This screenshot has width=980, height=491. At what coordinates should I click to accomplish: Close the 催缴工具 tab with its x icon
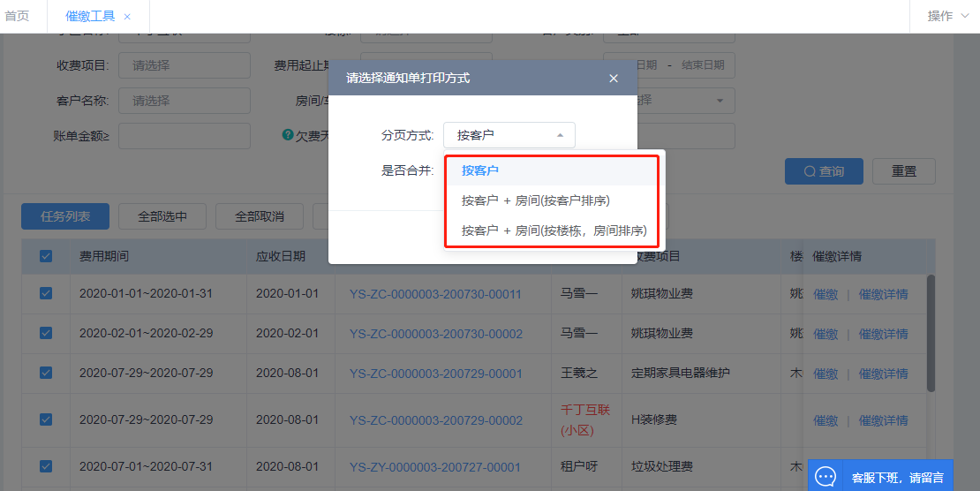coord(127,17)
